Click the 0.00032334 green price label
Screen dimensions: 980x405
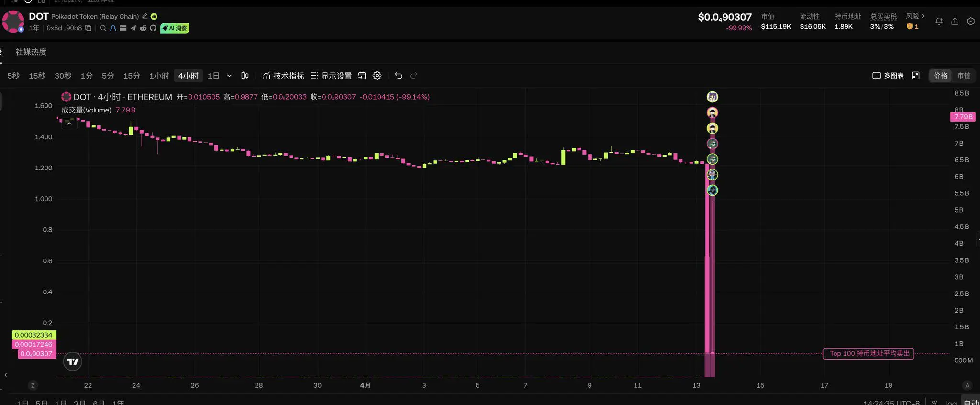(33, 335)
